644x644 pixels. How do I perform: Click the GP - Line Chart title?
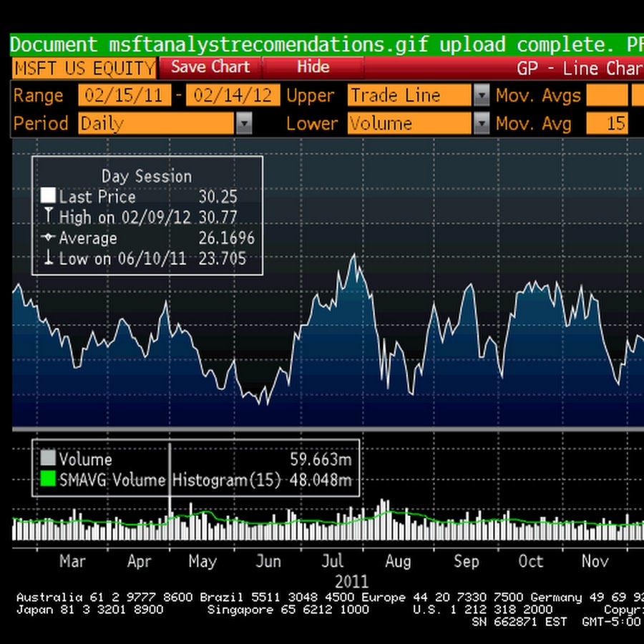click(x=580, y=68)
